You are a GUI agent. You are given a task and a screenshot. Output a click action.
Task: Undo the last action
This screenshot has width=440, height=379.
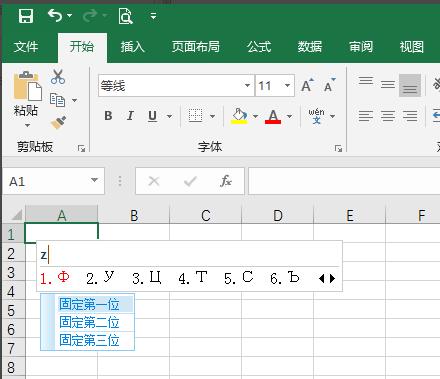click(55, 15)
